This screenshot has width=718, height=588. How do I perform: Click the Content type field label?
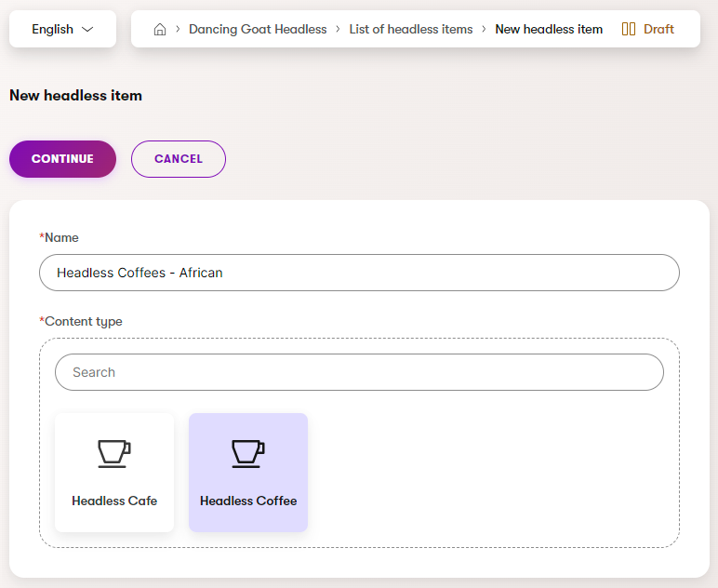point(83,322)
